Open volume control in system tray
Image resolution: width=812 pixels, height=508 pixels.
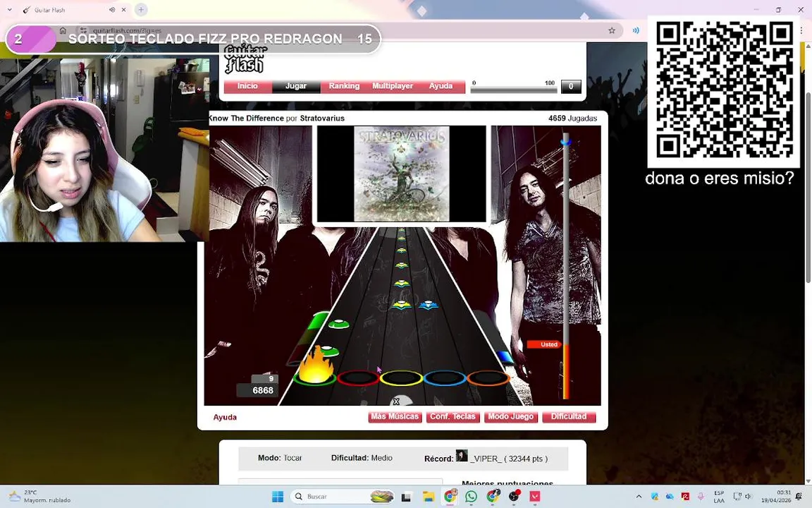click(748, 497)
